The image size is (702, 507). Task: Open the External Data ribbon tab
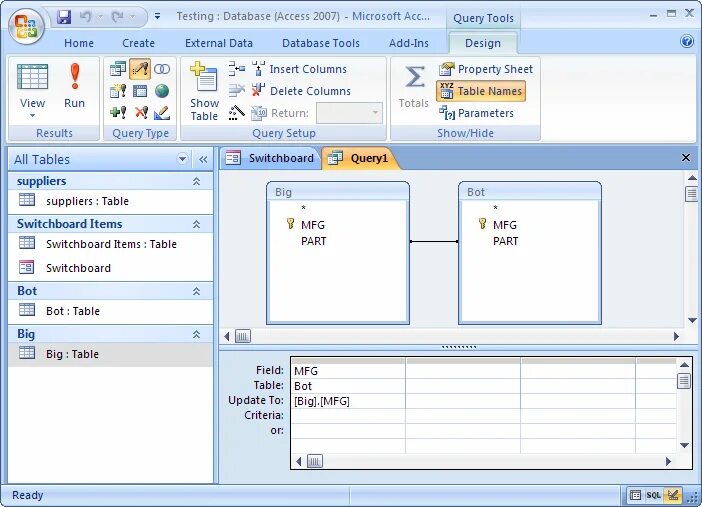219,43
